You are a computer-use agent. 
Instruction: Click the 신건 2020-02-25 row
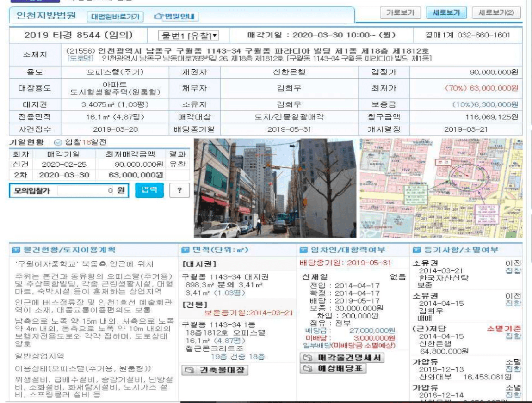[x=99, y=165]
